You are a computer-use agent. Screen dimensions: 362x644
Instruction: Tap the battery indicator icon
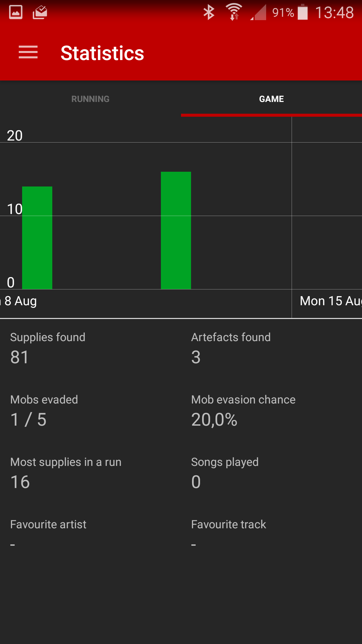click(303, 12)
